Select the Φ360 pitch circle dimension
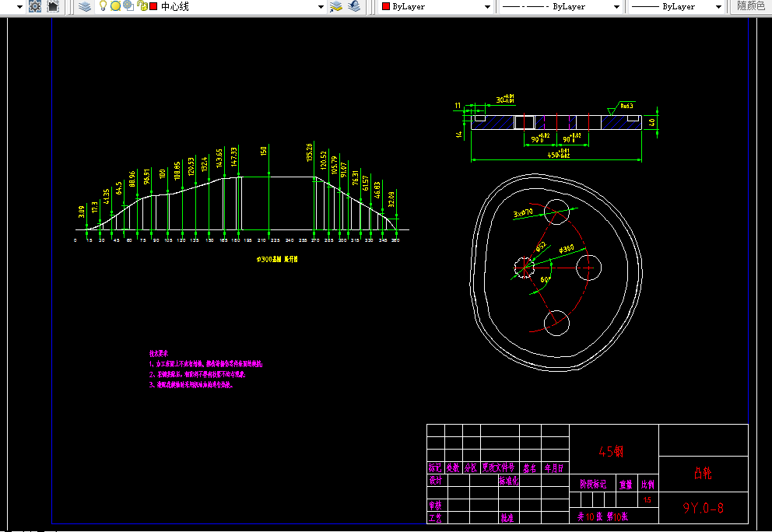The image size is (772, 532). tap(567, 249)
